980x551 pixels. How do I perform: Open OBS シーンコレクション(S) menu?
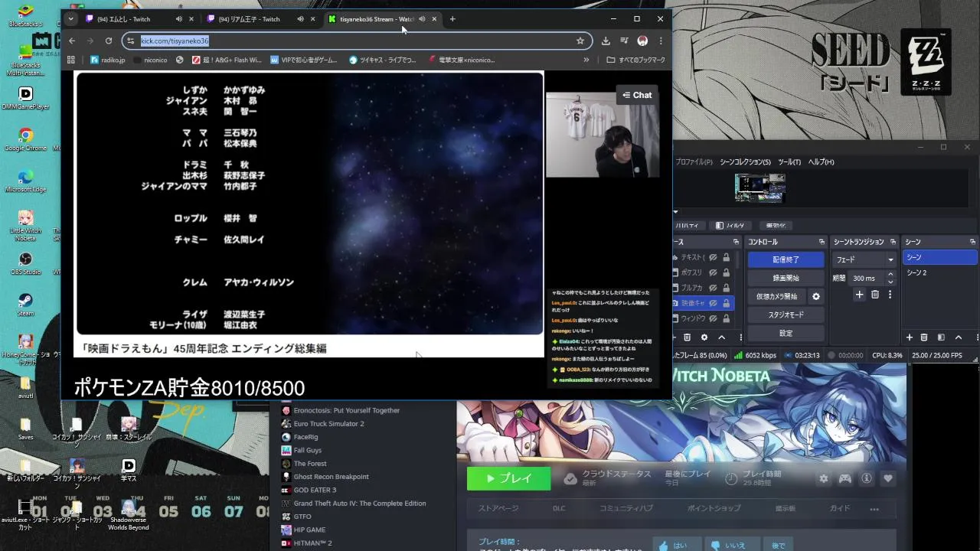pos(745,161)
